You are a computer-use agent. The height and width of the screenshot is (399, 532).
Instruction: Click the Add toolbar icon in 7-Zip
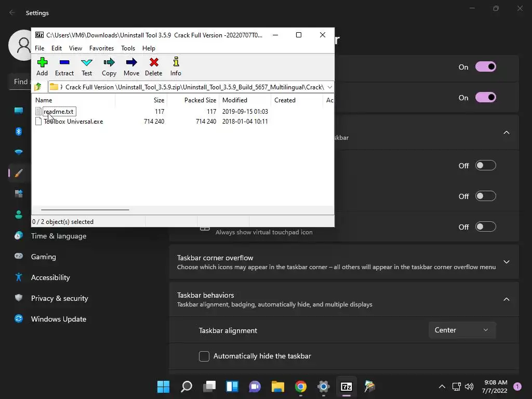click(x=42, y=66)
